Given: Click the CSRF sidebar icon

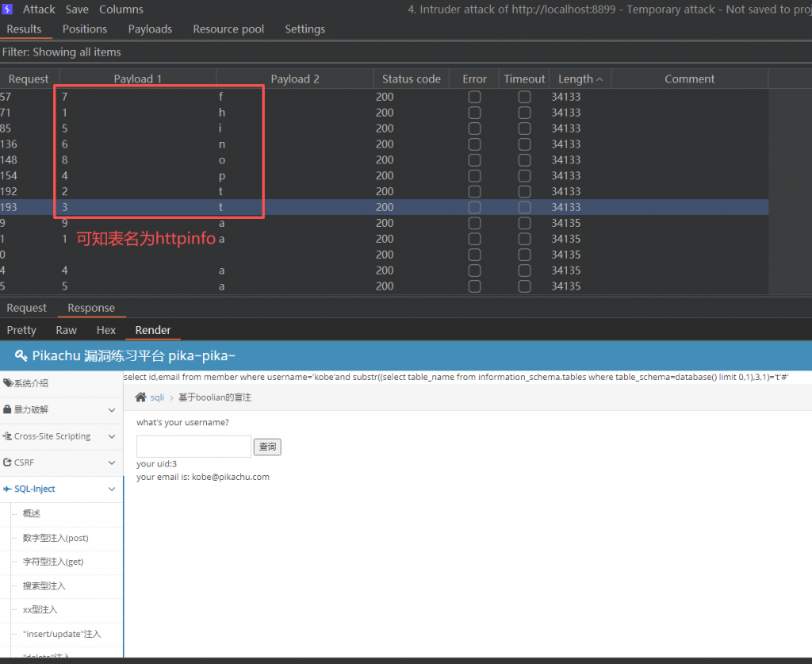Looking at the screenshot, I should point(8,462).
